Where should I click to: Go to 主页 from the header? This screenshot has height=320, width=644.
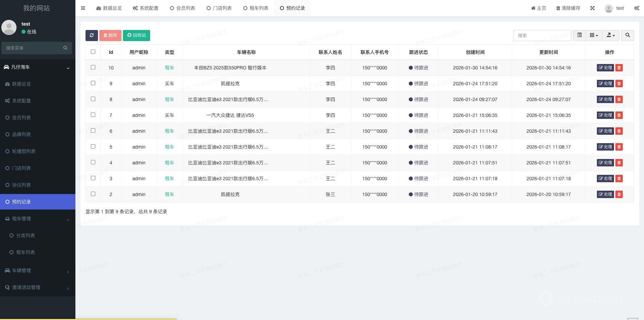coord(539,8)
